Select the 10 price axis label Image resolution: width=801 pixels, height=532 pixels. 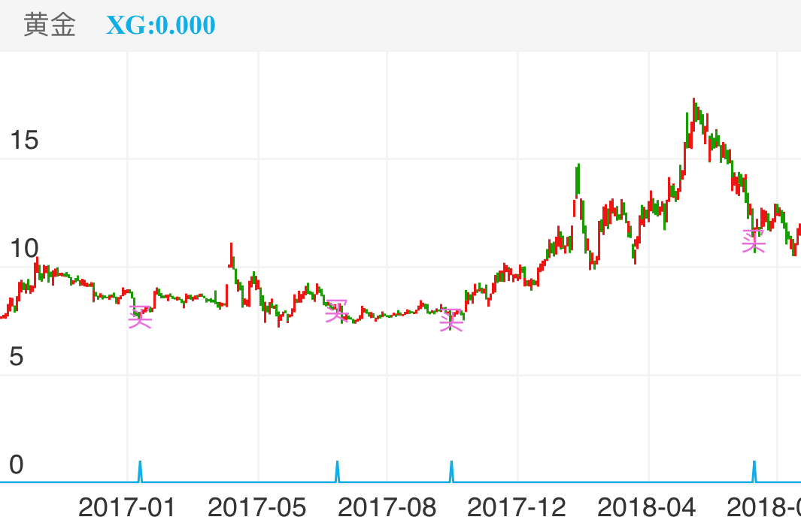coord(23,248)
